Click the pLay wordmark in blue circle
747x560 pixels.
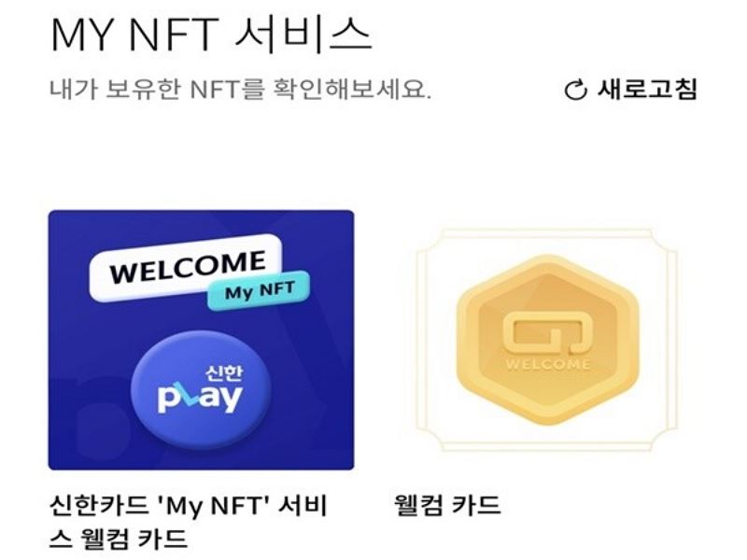[x=200, y=399]
